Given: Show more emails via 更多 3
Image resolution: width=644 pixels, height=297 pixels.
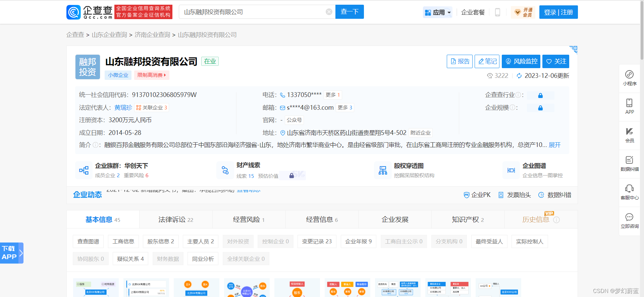Looking at the screenshot, I should click(345, 107).
